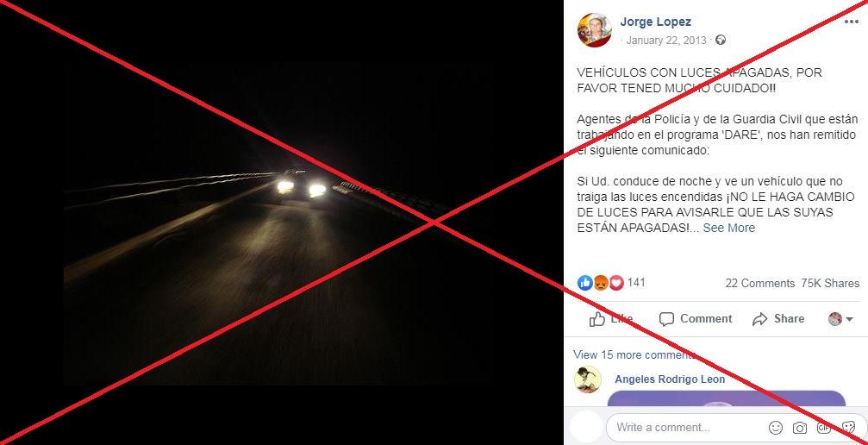Expand the post with See More
Screen dimensions: 868x445
tap(728, 228)
